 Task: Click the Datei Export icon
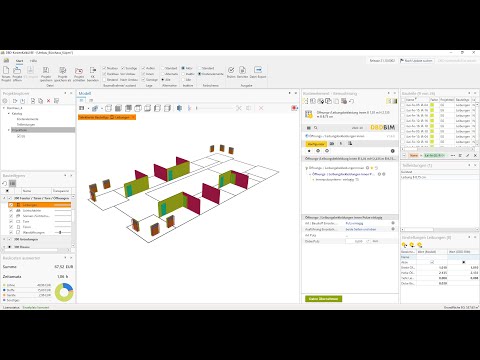pyautogui.click(x=258, y=70)
